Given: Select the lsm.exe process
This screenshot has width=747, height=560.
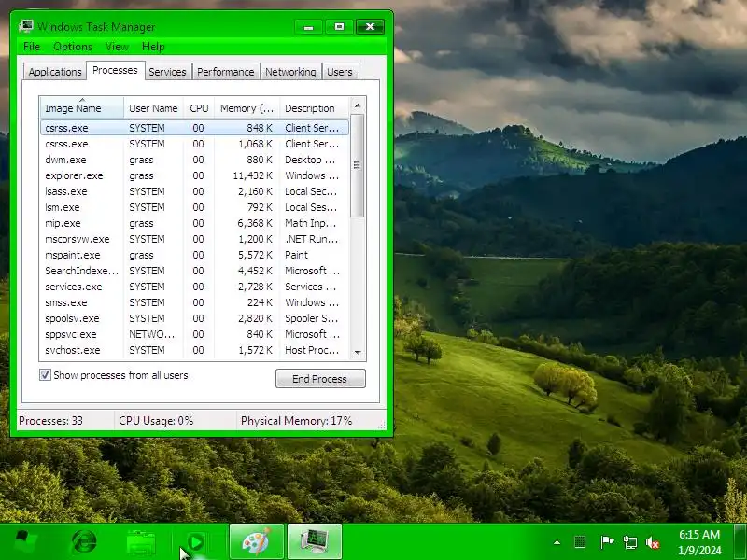Looking at the screenshot, I should point(195,207).
